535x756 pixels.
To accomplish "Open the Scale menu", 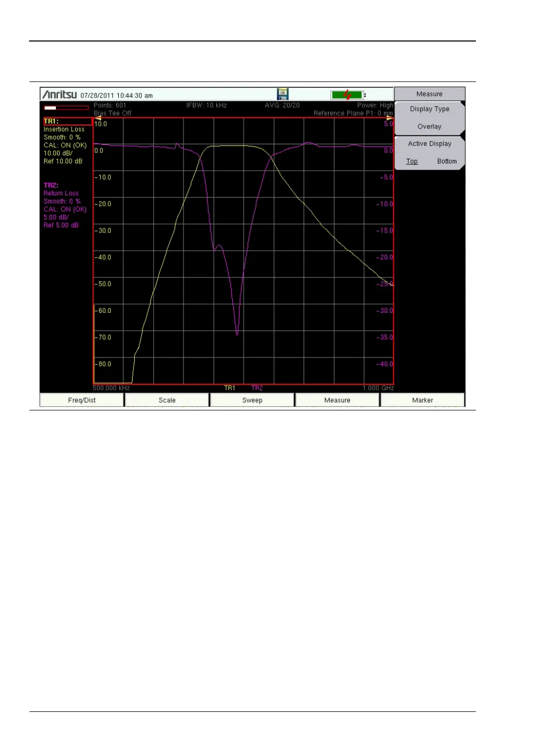I will click(x=167, y=400).
